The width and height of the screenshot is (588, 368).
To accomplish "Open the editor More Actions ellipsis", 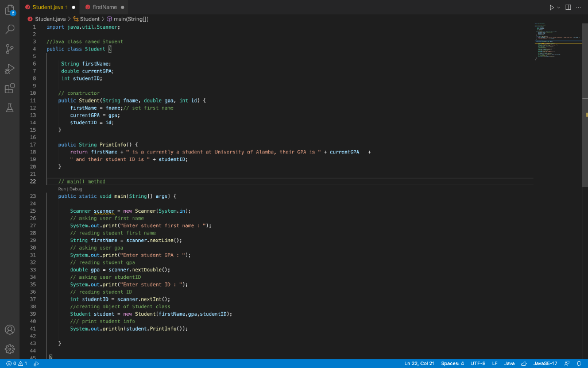I will [579, 7].
